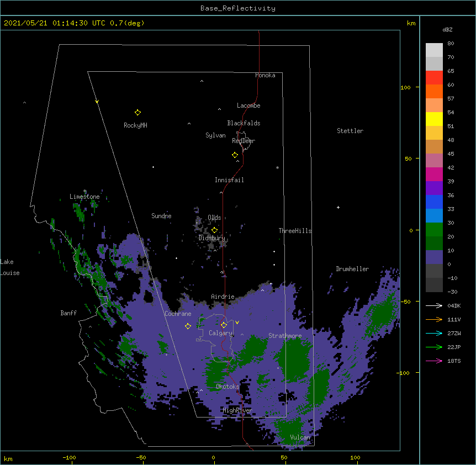This screenshot has width=476, height=465.
Task: Click the white 04DK arrow in legend
Action: pos(434,305)
